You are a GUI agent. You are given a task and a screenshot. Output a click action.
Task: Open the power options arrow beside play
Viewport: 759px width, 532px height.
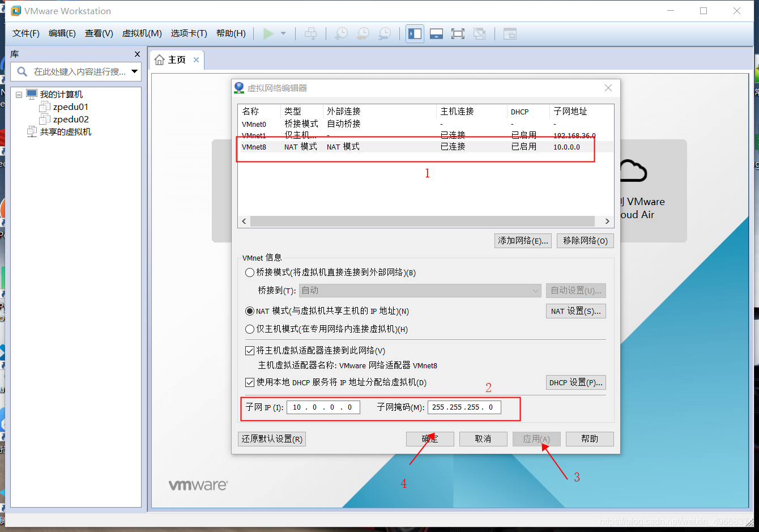(283, 33)
